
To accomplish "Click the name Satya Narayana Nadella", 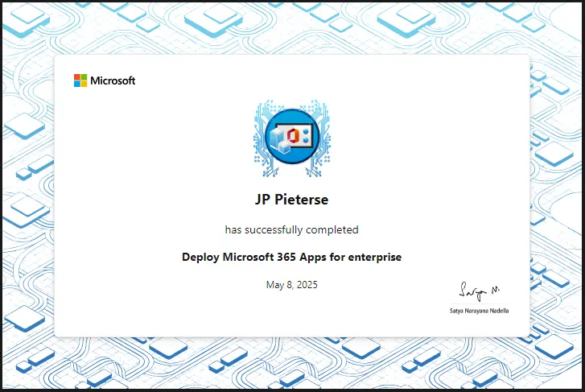I will tap(479, 311).
